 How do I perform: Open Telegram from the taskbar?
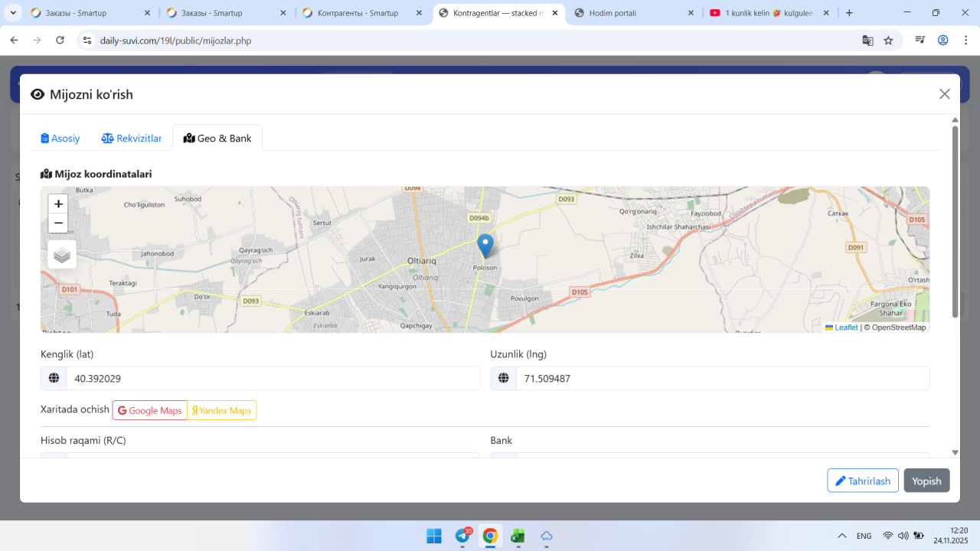click(462, 536)
